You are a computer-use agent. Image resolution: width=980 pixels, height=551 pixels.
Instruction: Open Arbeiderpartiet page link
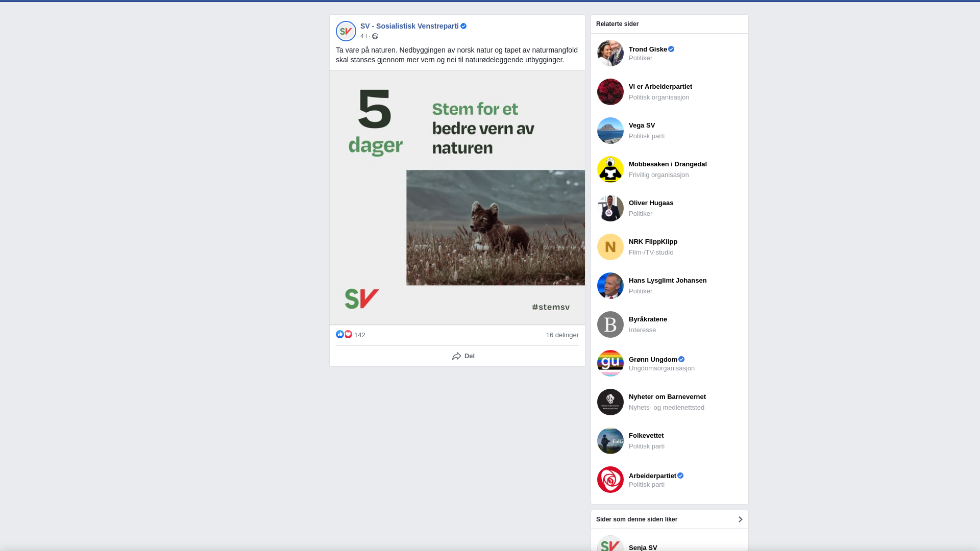[652, 475]
